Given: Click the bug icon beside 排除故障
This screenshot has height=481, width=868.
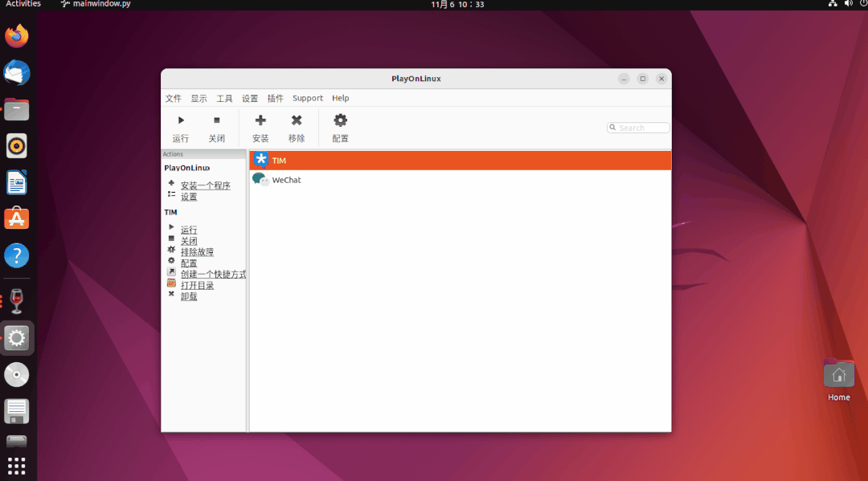Looking at the screenshot, I should tap(172, 250).
